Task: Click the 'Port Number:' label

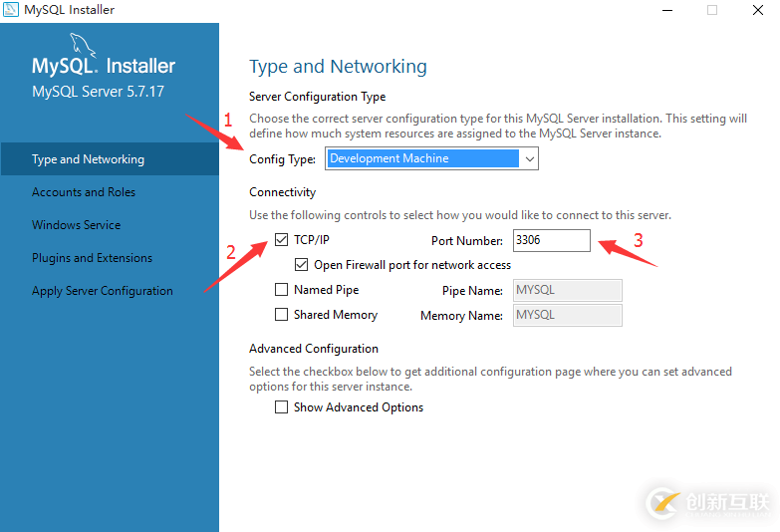Action: (x=467, y=241)
